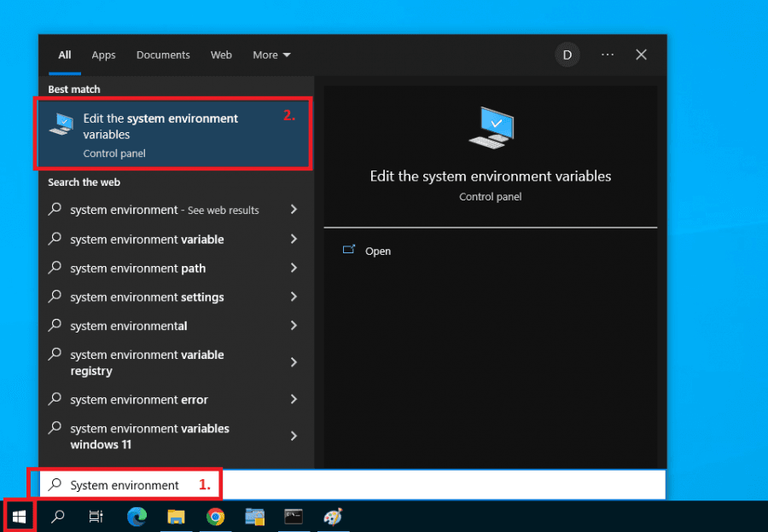The image size is (768, 532).
Task: Open Task View on the taskbar
Action: 96,516
